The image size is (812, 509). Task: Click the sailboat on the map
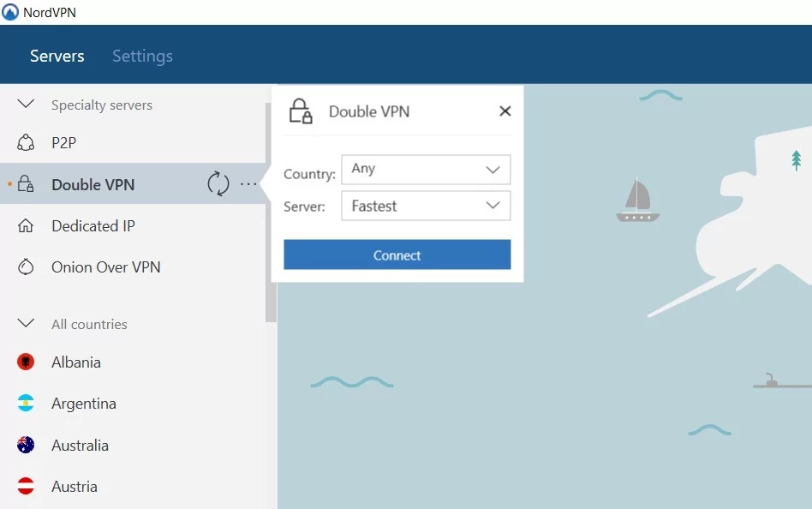[637, 200]
